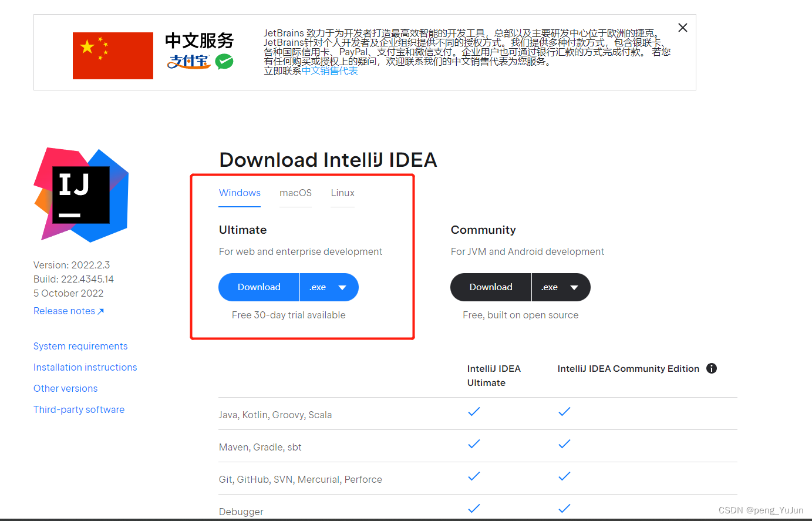Image resolution: width=812 pixels, height=521 pixels.
Task: Open Other versions link
Action: (65, 388)
